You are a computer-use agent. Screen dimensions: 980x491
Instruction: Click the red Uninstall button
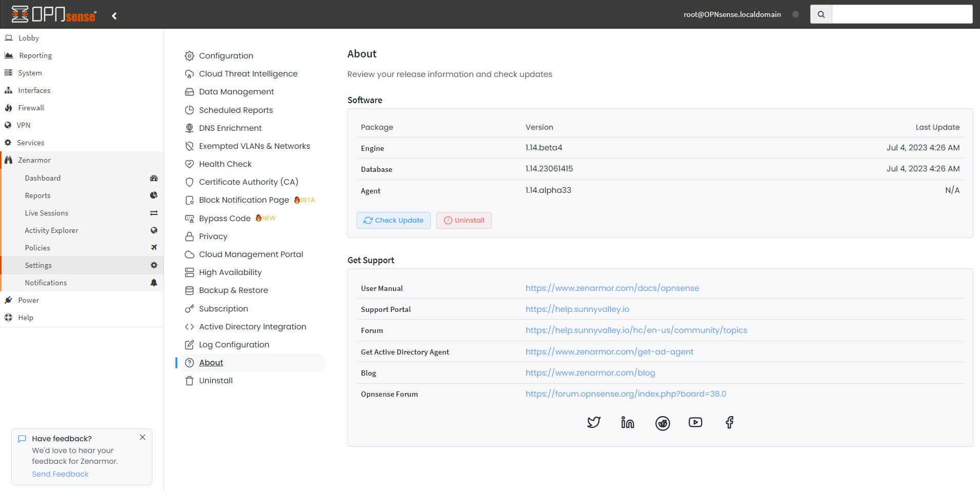(464, 220)
